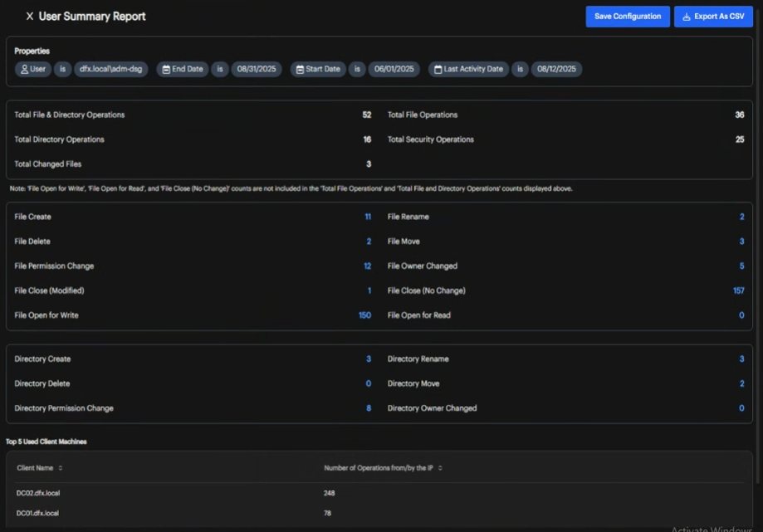Click calendar icon beside Start Date
This screenshot has width=763, height=532.
pyautogui.click(x=300, y=70)
